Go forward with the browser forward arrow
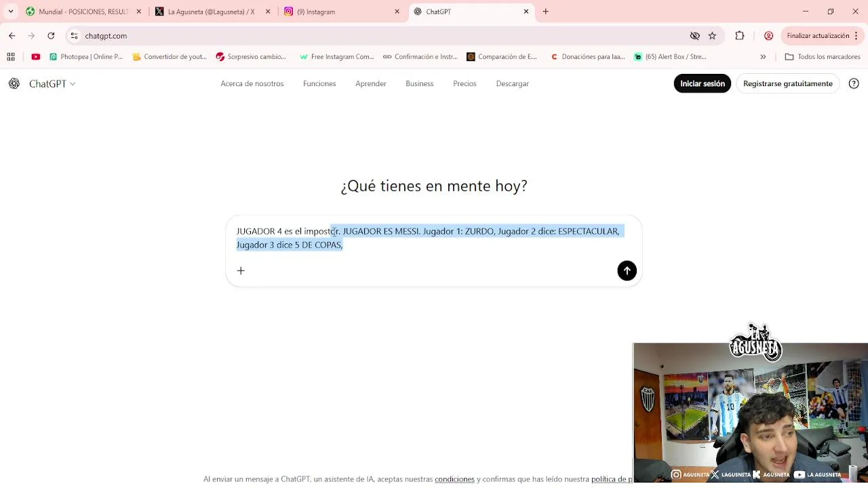Screen dimensions: 868x488 (x=31, y=36)
